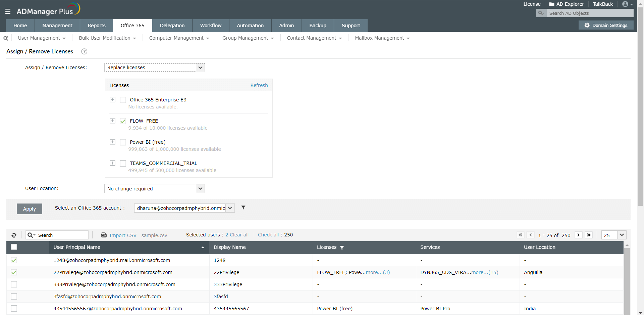Screen dimensions: 644x315
Task: Open the Contact Management submenu
Action: (315, 38)
